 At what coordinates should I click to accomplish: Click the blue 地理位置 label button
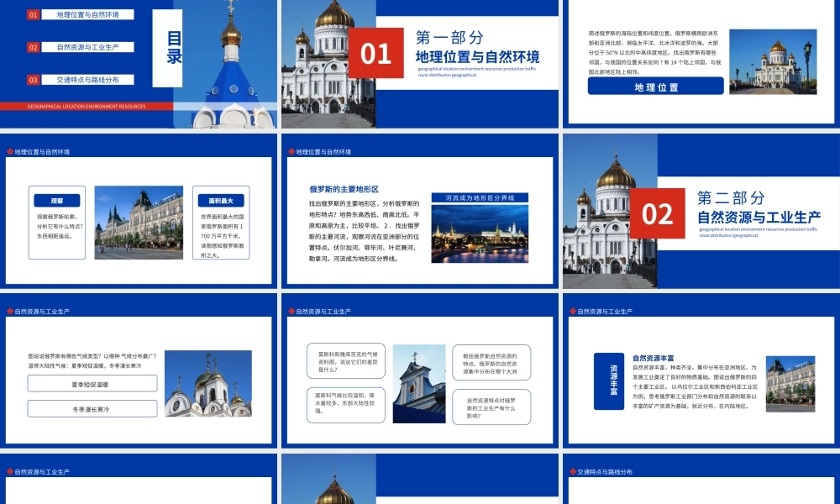[656, 87]
